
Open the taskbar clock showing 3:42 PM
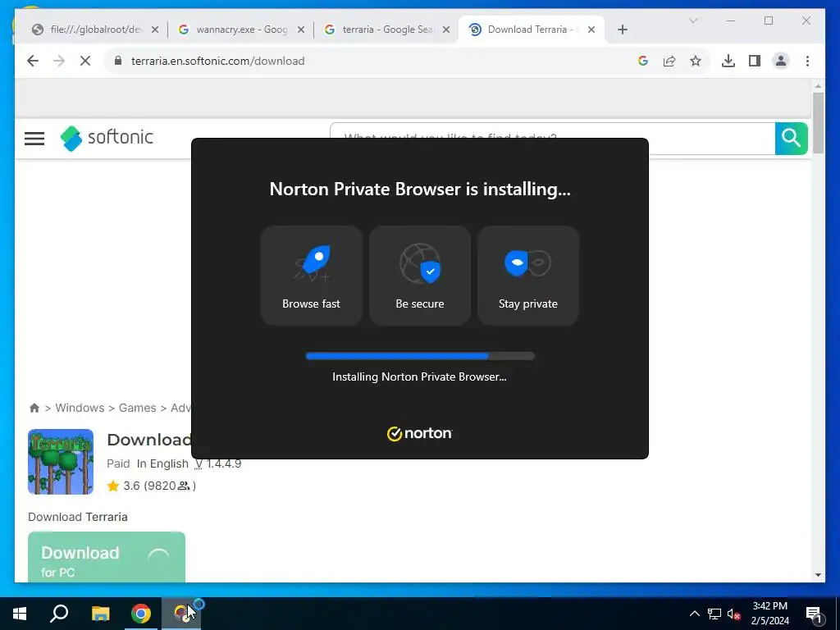coord(769,614)
